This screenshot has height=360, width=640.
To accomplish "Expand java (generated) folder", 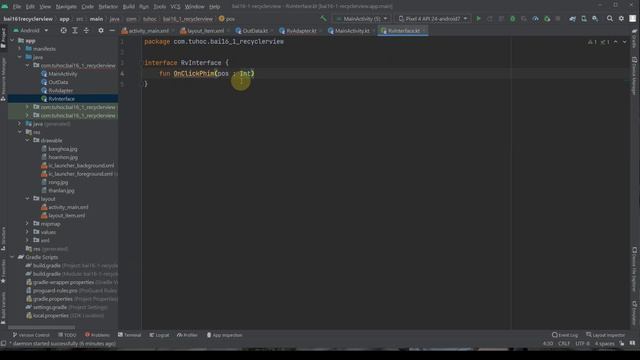I will (20, 124).
